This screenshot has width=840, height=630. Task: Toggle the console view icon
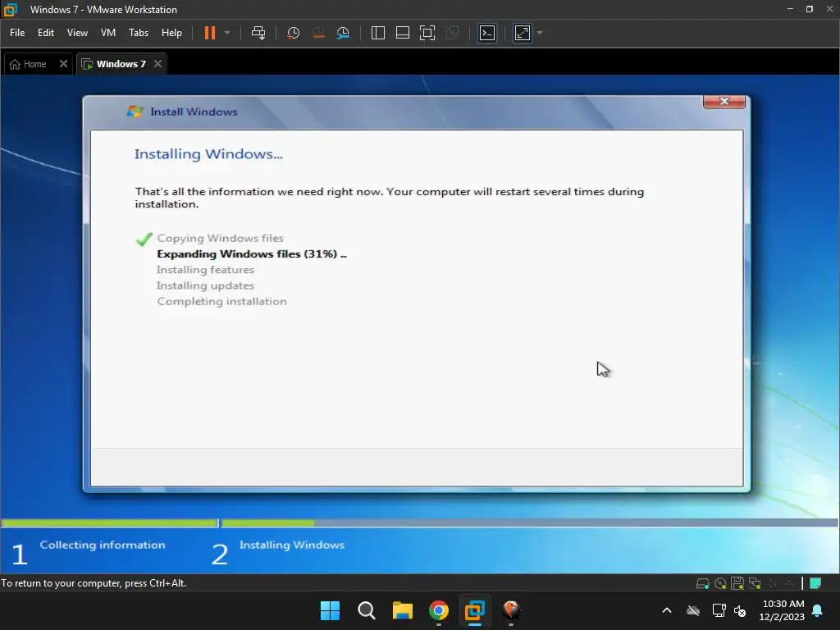487,33
